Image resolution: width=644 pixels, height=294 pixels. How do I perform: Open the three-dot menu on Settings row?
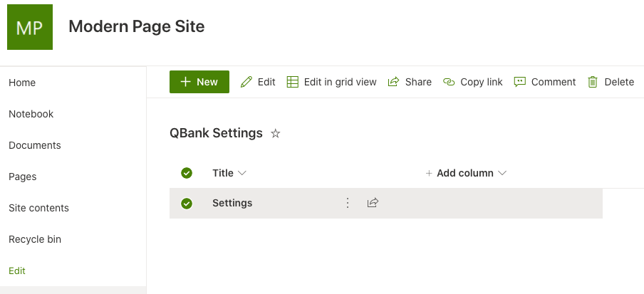tap(348, 203)
